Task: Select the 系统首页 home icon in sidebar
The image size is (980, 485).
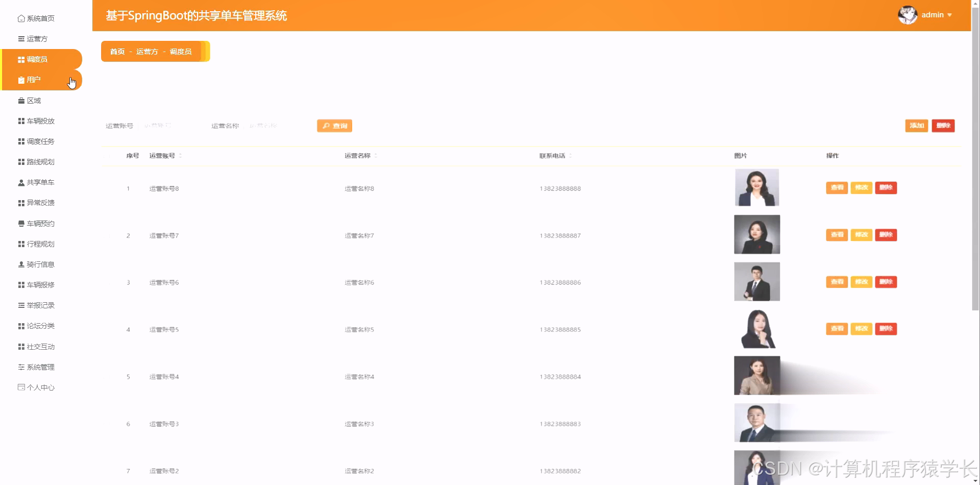Action: tap(20, 18)
